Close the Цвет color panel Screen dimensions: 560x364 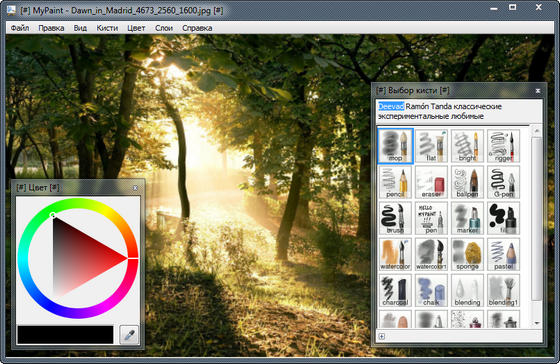pyautogui.click(x=135, y=188)
